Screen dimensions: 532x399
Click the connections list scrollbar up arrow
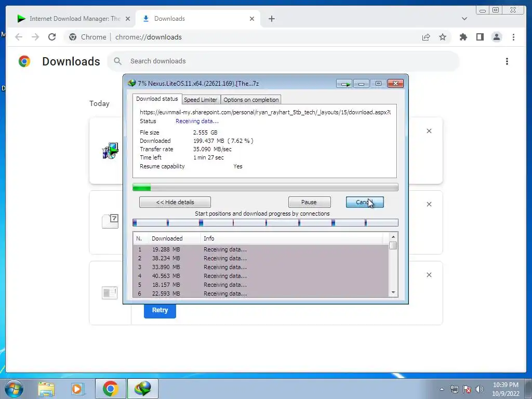[x=393, y=237]
